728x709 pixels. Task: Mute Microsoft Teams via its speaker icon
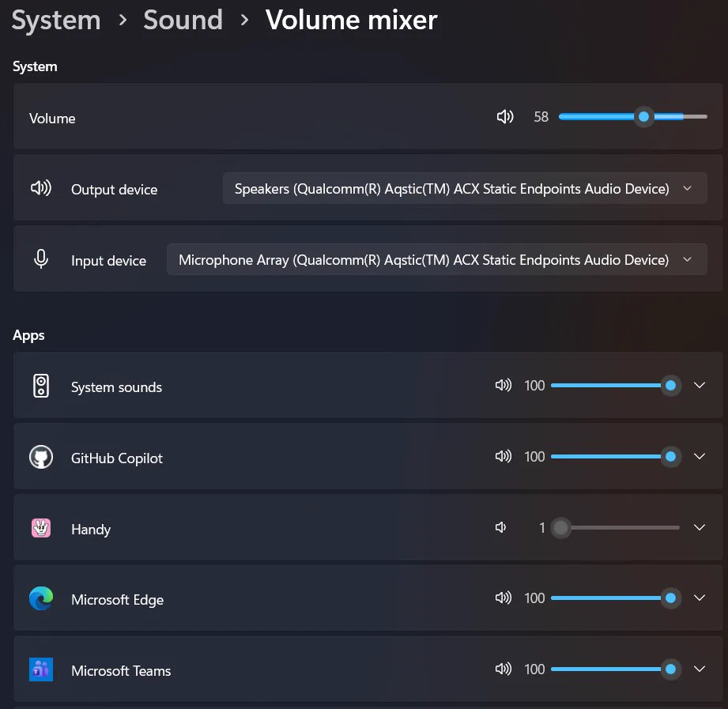point(504,669)
